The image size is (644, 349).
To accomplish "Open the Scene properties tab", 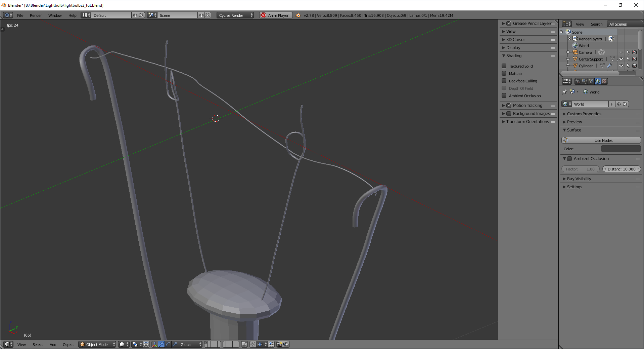I will (x=591, y=81).
